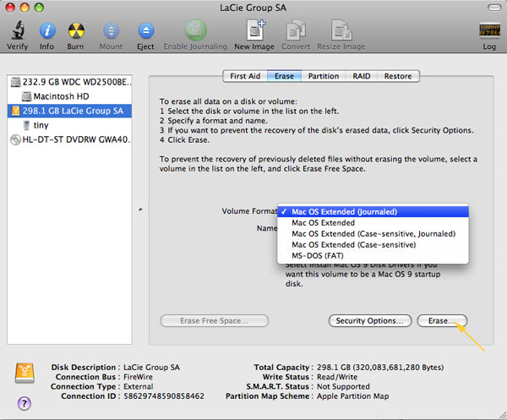The width and height of the screenshot is (507, 420).
Task: Select the 232.9 GB WDC disk
Action: pos(69,82)
